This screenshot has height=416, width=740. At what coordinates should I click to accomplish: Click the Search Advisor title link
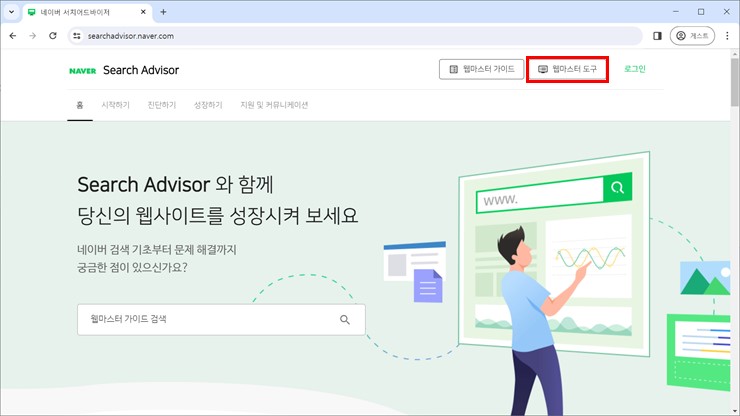141,70
